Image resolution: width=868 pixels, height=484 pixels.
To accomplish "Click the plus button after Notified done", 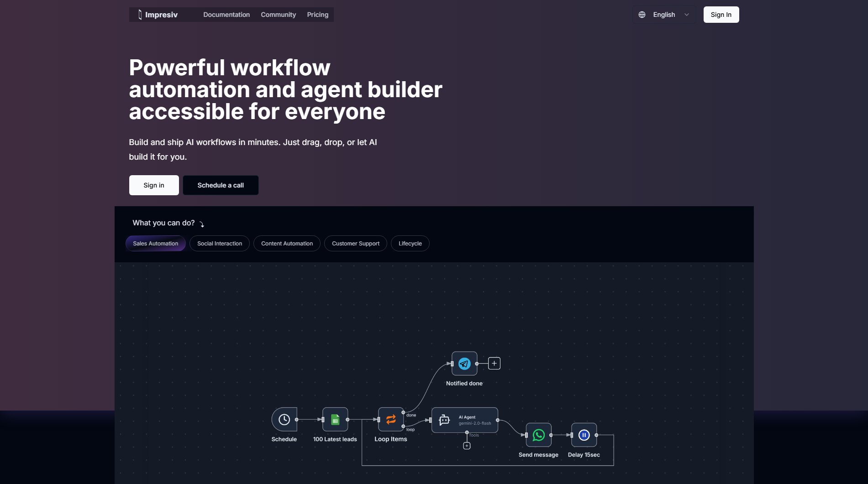I will 494,364.
